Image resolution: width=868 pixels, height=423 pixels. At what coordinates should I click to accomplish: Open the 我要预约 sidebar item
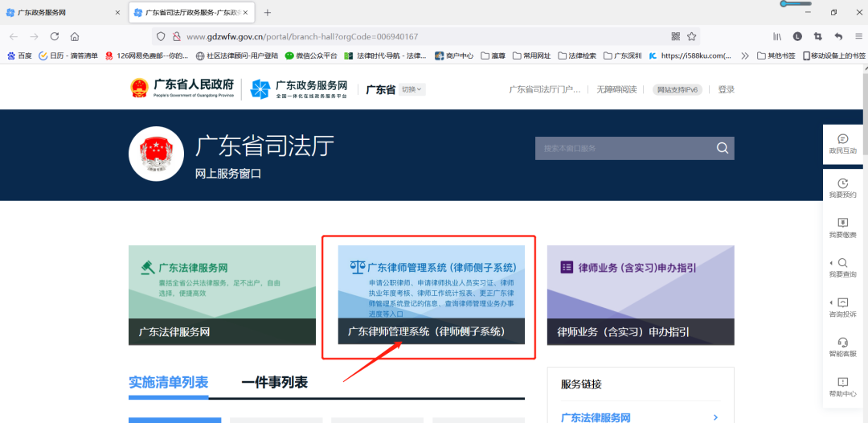[x=842, y=188]
